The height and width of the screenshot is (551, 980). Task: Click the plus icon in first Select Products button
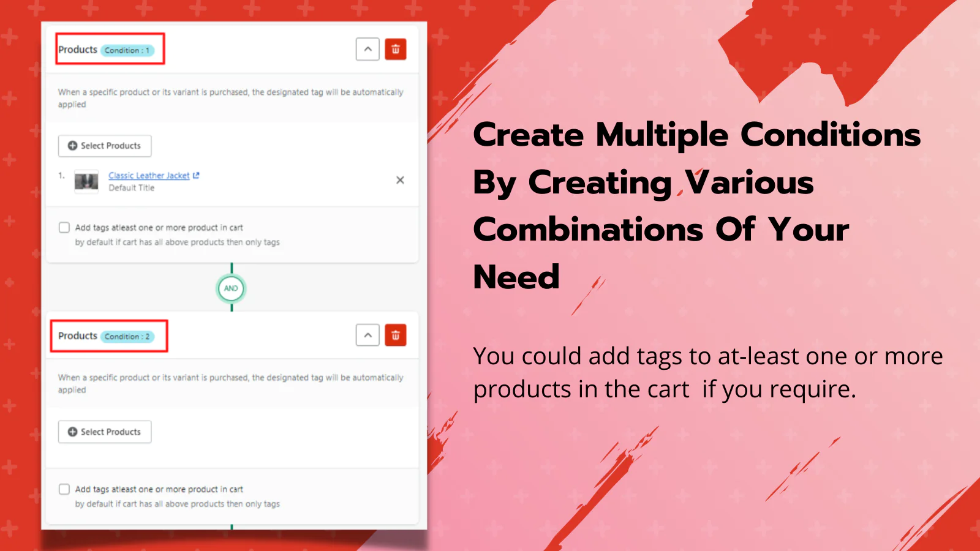point(72,146)
